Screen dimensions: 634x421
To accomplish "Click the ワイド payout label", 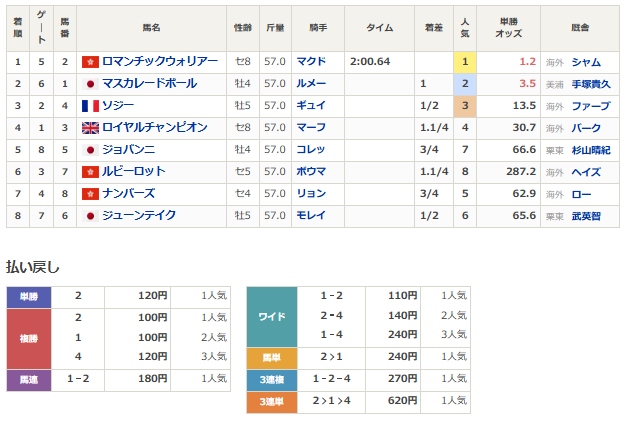I will pyautogui.click(x=272, y=316).
